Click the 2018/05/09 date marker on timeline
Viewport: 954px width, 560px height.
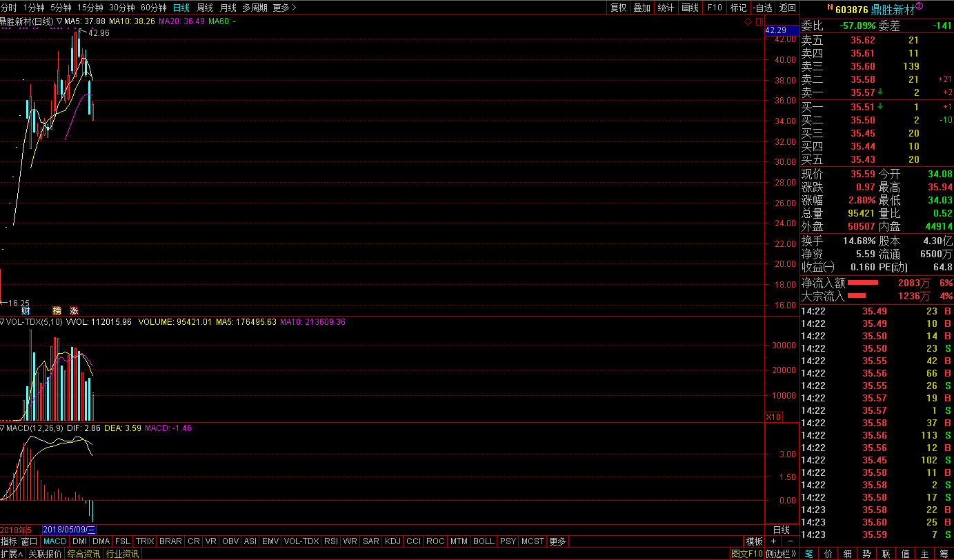click(x=69, y=530)
